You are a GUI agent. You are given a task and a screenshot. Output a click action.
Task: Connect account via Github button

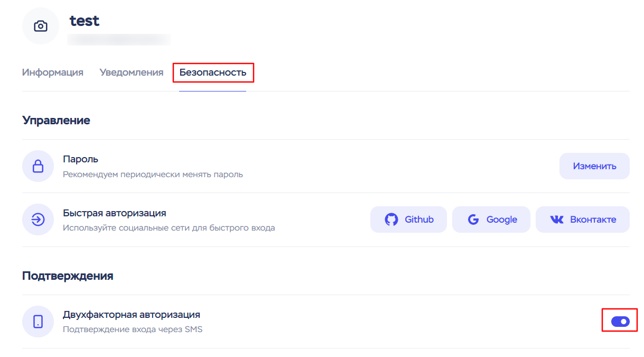408,219
